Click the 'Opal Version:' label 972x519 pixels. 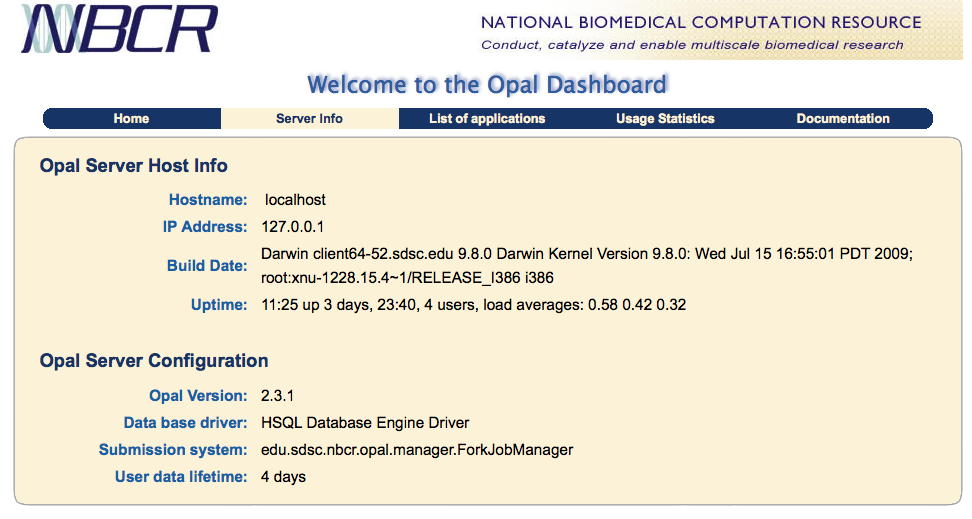[198, 396]
